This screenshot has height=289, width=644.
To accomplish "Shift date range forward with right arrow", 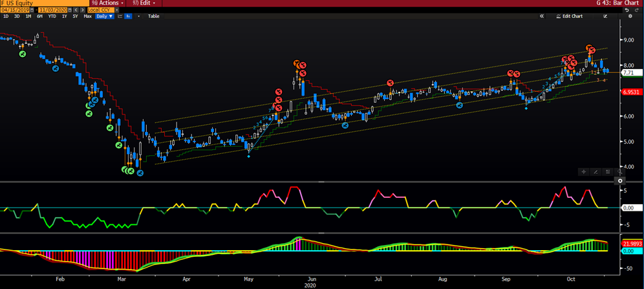I will (83, 10).
